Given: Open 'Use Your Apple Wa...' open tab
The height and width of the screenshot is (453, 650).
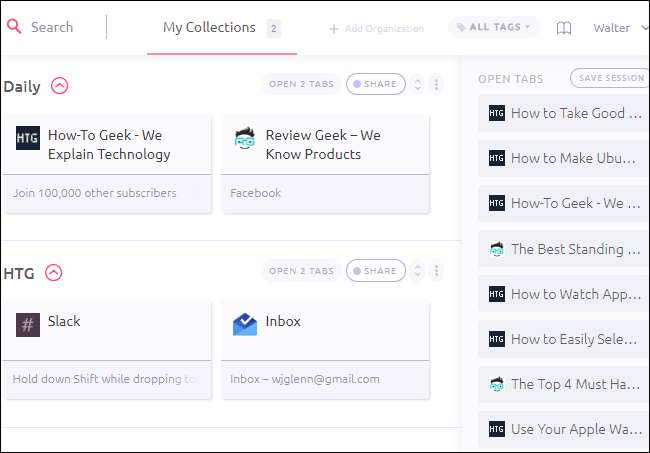Looking at the screenshot, I should 564,429.
